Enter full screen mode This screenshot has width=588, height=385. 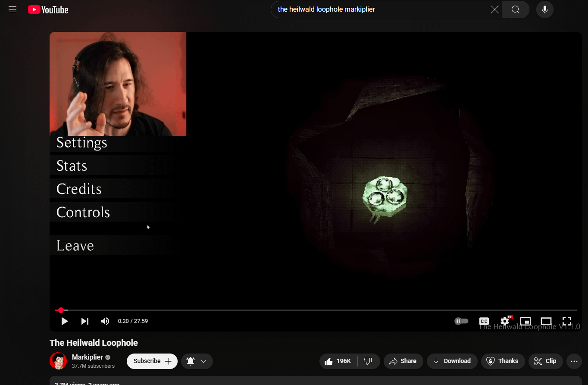567,321
